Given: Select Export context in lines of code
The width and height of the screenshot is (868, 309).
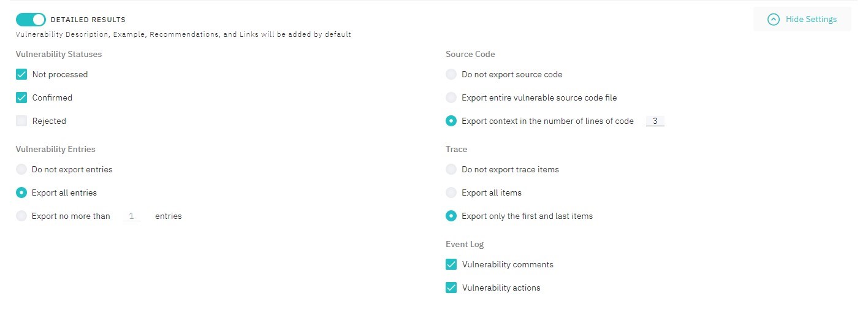Looking at the screenshot, I should pyautogui.click(x=451, y=121).
